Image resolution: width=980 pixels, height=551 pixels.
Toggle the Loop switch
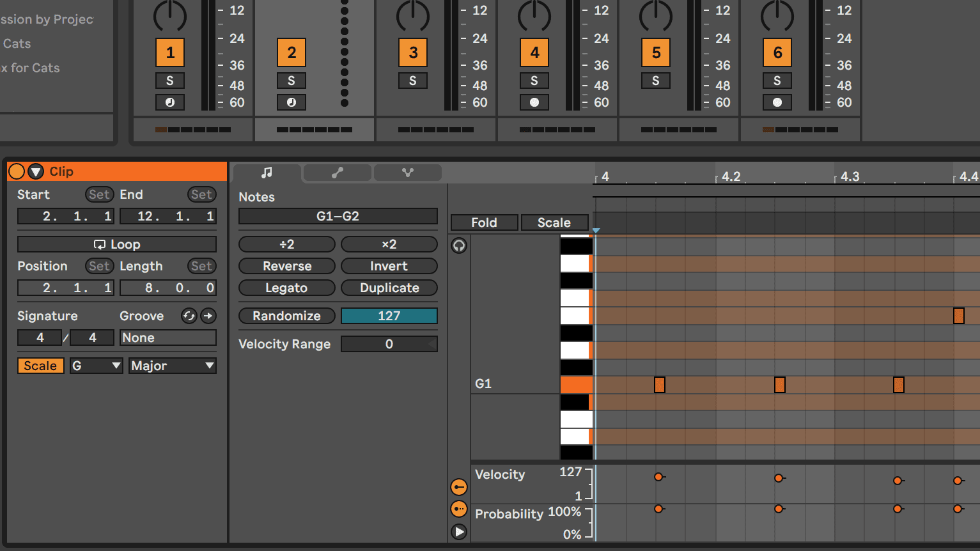pos(117,244)
